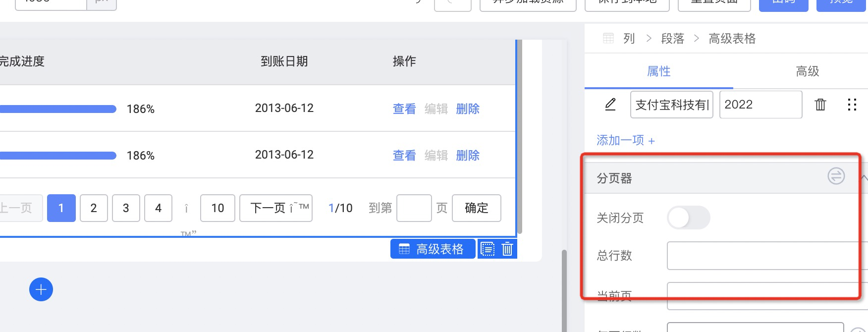868x332 pixels.
Task: Click the first row 186% progress bar
Action: (x=58, y=109)
